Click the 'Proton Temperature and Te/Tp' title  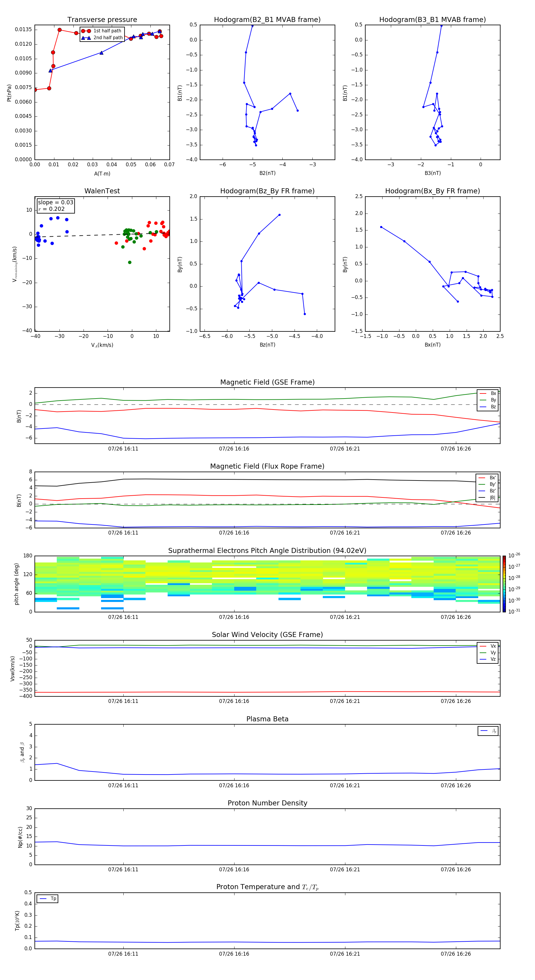pyautogui.click(x=267, y=887)
